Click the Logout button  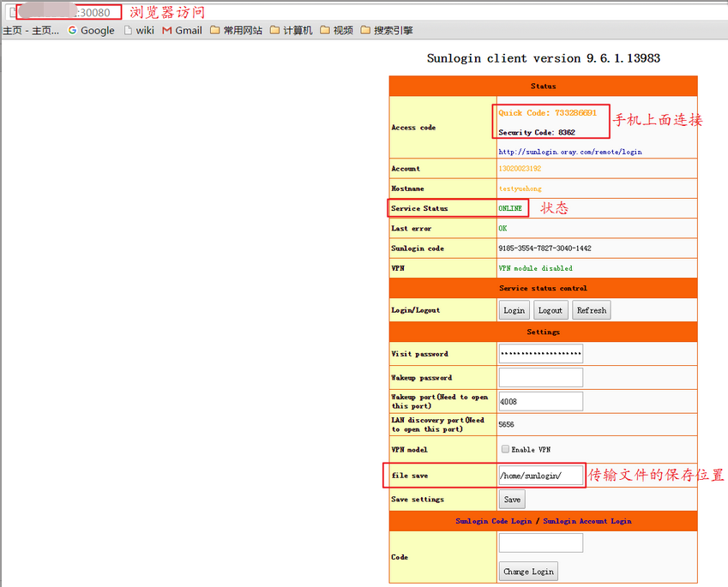point(551,310)
